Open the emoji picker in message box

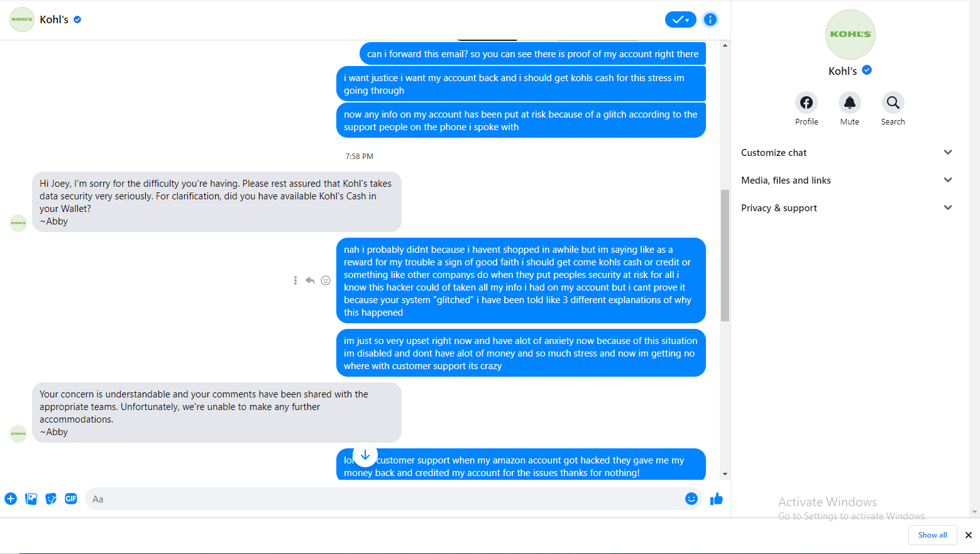pyautogui.click(x=691, y=499)
